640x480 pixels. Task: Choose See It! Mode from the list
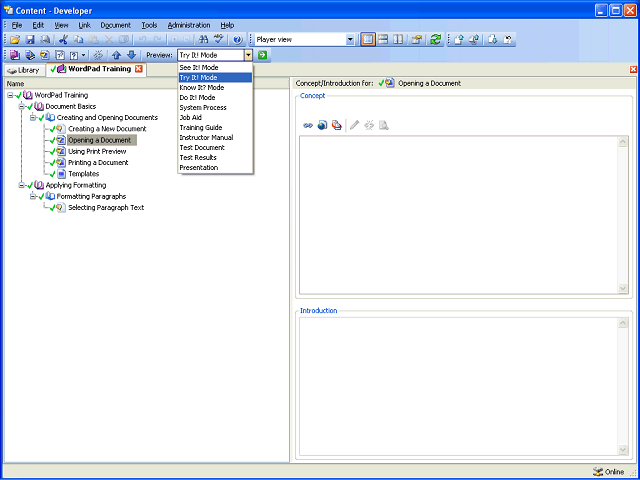(x=215, y=68)
